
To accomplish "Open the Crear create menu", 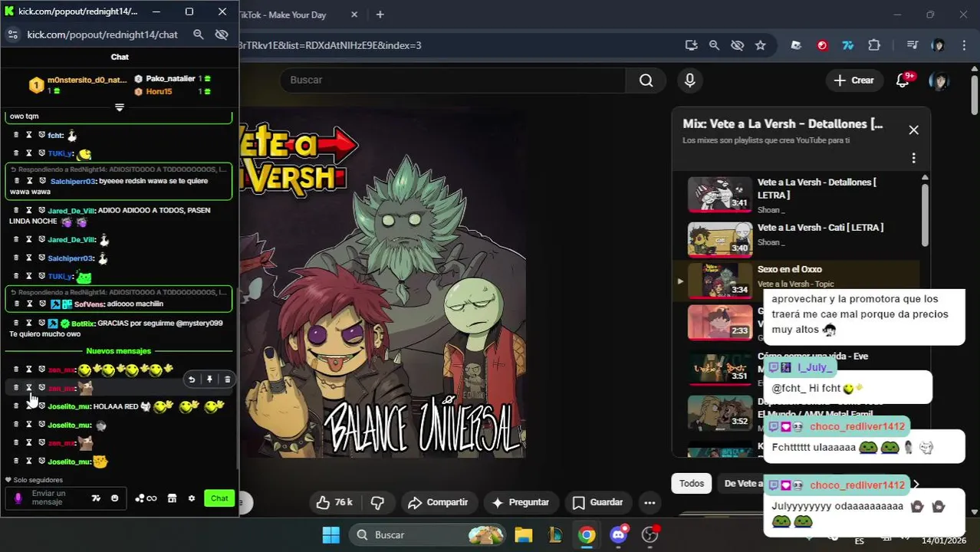I will point(853,80).
